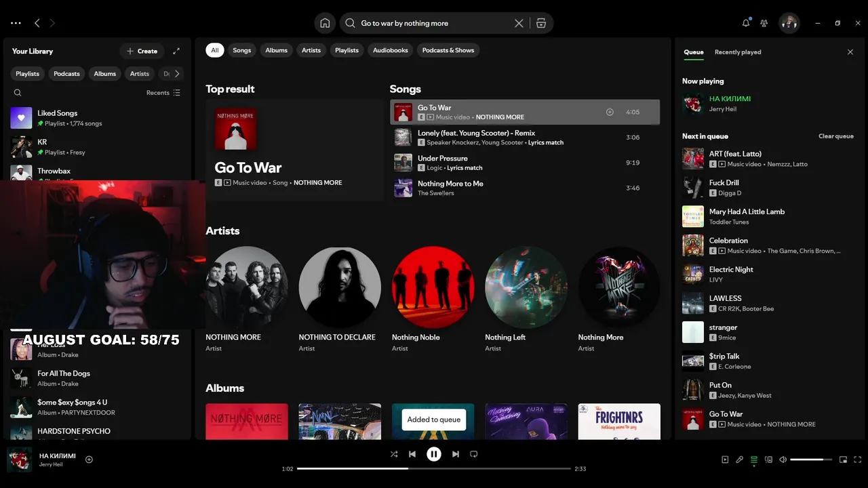Filter results by Audiobooks
Screen dimensions: 868x488
[x=391, y=50]
